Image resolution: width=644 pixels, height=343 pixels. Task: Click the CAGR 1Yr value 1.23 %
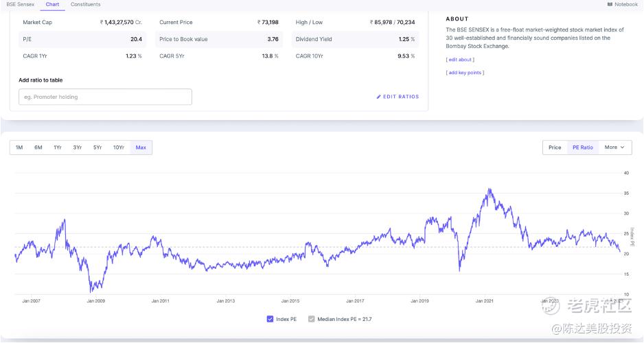(x=134, y=56)
